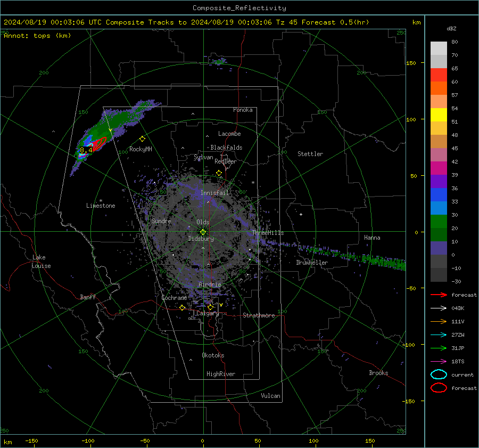
Task: Select the 42 dBZ magenta swatch
Action: click(x=439, y=168)
